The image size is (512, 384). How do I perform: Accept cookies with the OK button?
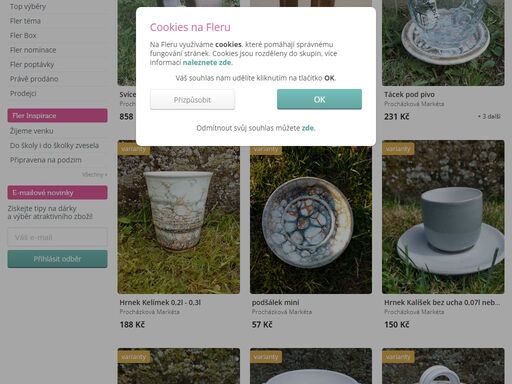(x=319, y=99)
